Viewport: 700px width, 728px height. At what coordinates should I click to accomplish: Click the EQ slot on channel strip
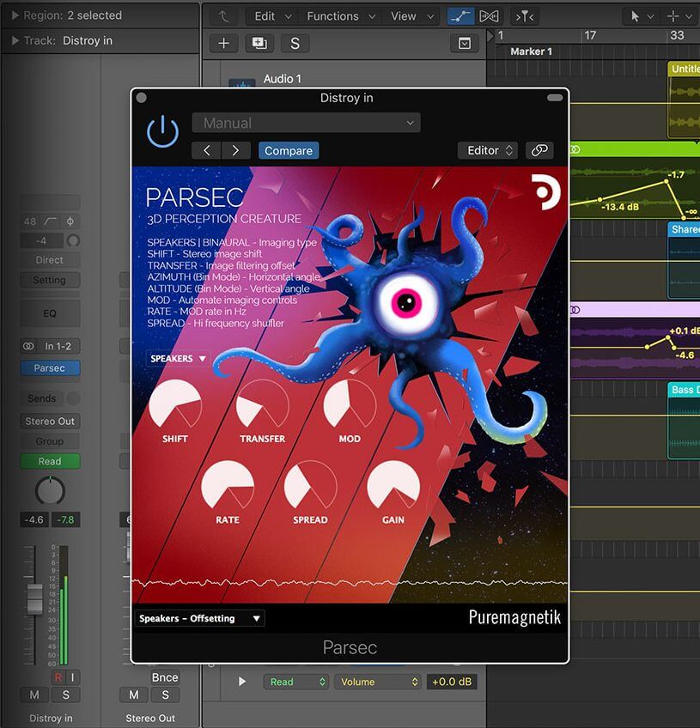pos(50,313)
